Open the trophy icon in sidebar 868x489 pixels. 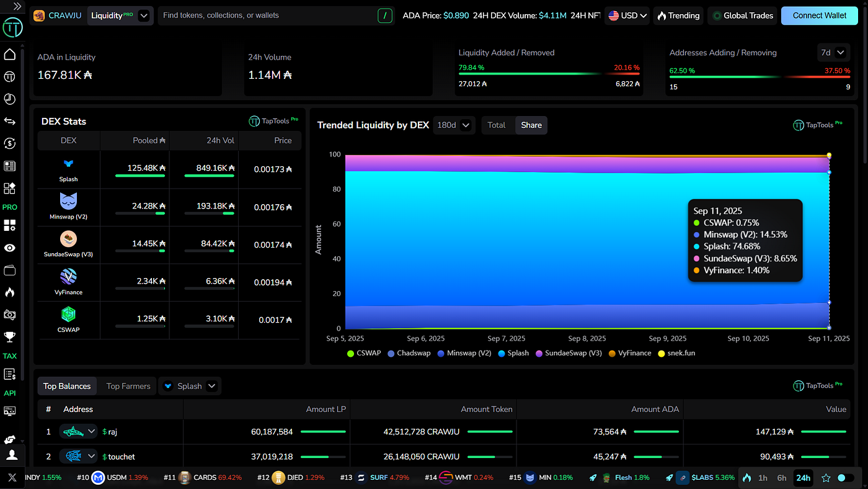click(10, 337)
